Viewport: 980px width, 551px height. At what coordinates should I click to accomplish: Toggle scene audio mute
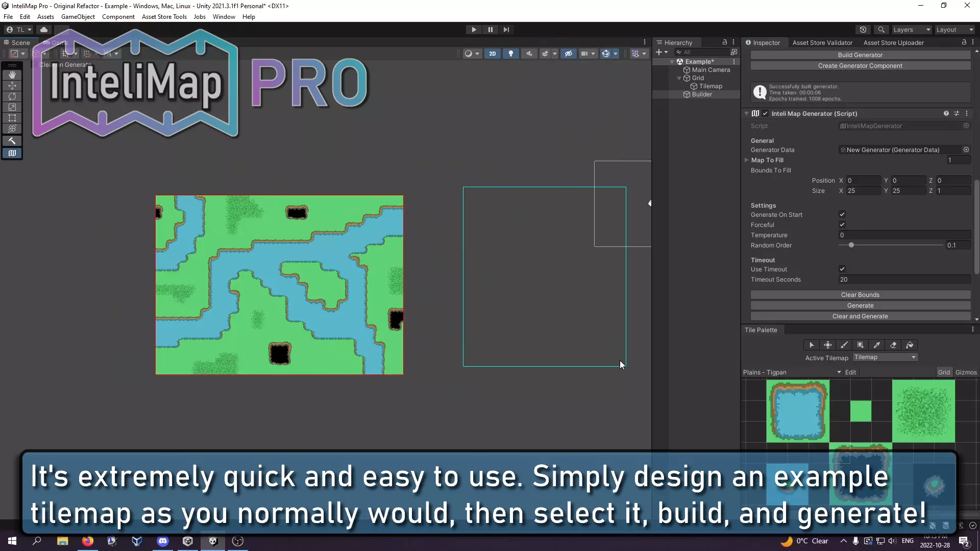click(529, 54)
